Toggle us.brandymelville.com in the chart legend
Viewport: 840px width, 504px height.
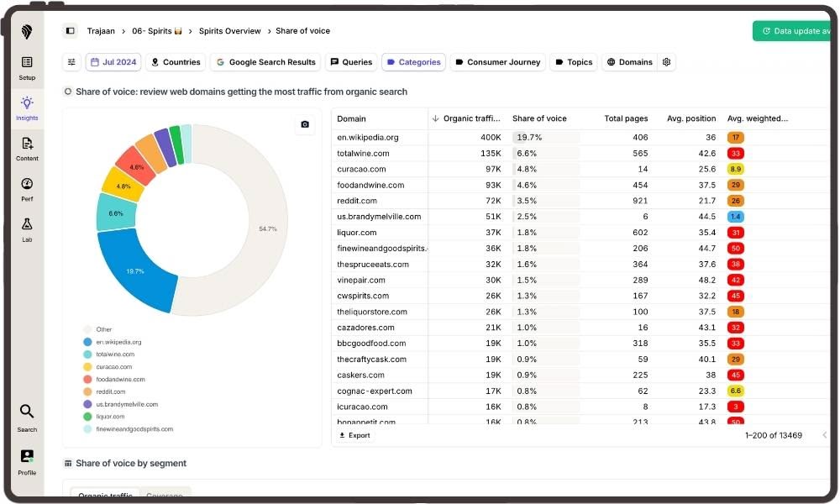click(x=121, y=404)
